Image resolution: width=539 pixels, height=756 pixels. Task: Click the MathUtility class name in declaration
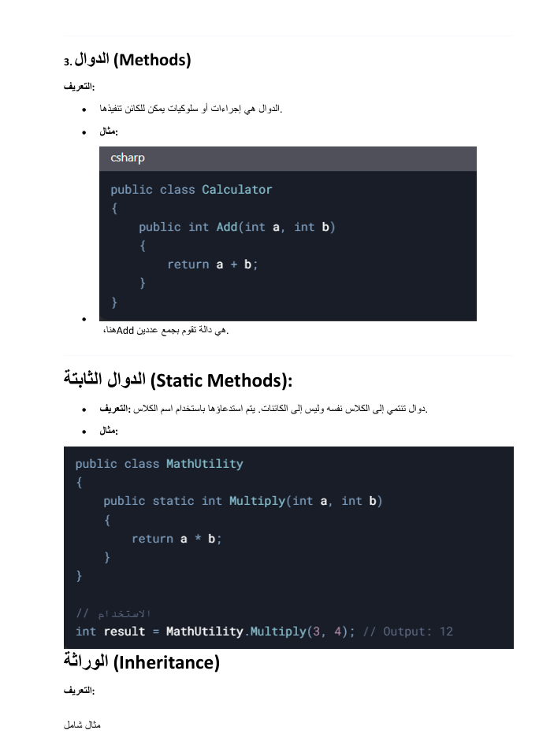pyautogui.click(x=205, y=464)
